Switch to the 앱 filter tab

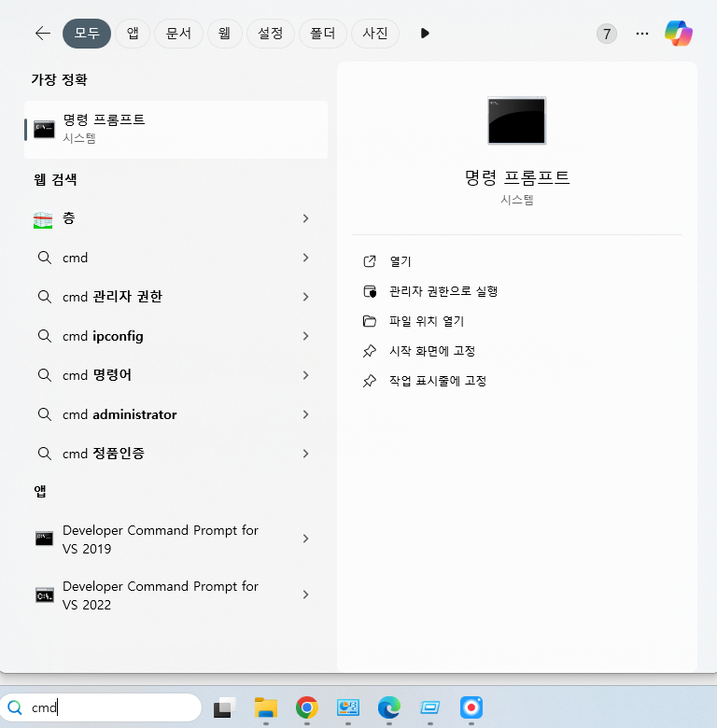pos(133,34)
